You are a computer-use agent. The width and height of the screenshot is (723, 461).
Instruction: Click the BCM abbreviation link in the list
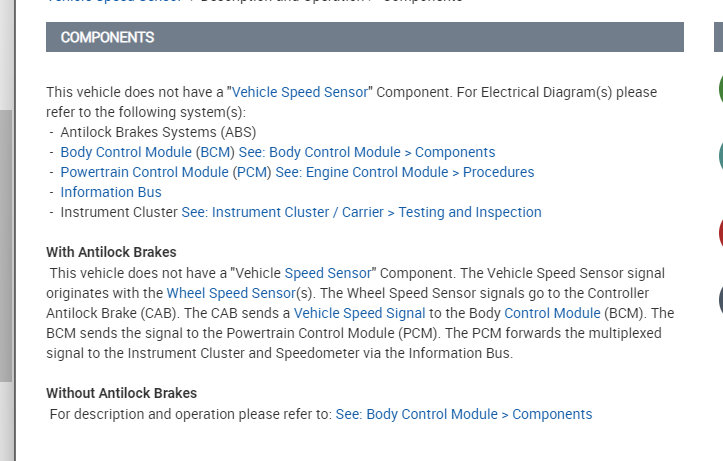click(215, 152)
